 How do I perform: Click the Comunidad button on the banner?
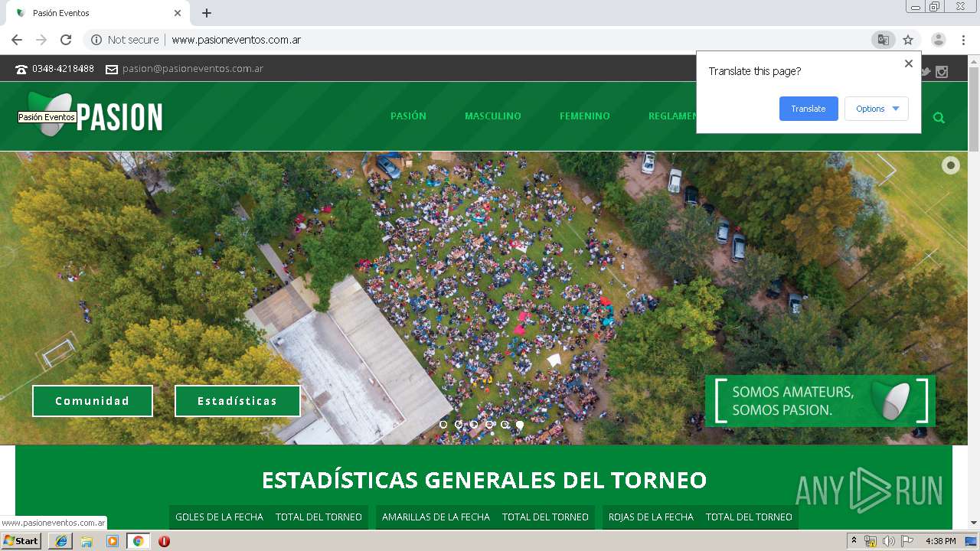tap(93, 401)
